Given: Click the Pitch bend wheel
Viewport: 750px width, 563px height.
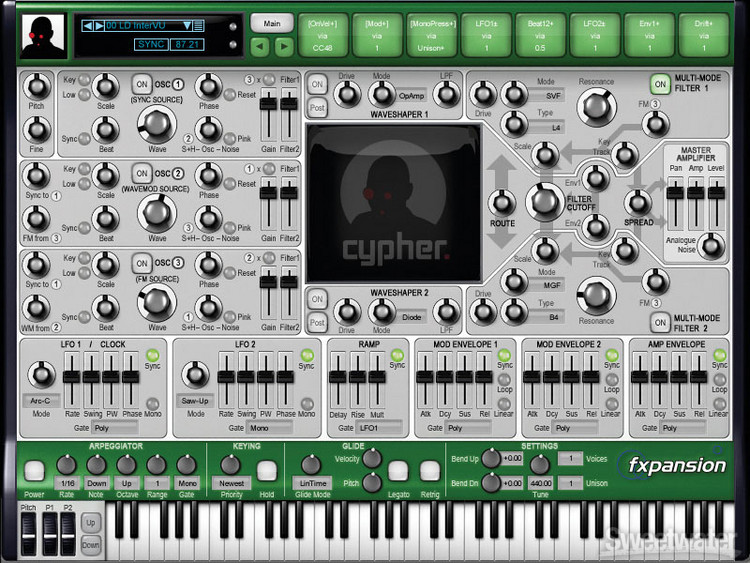Looking at the screenshot, I should point(28,534).
